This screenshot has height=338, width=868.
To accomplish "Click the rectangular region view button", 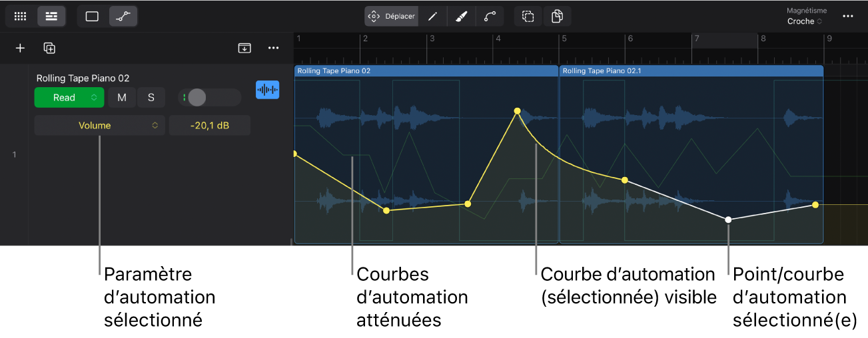I will [x=92, y=16].
